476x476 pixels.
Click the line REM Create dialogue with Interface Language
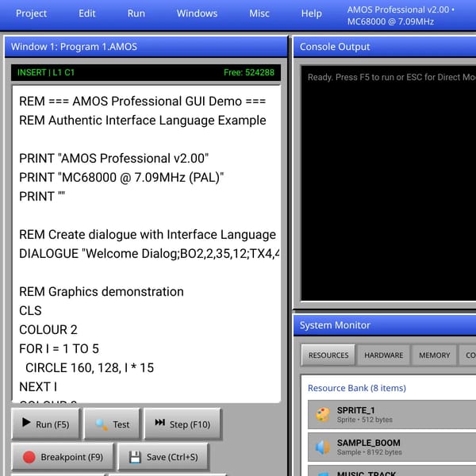click(148, 234)
